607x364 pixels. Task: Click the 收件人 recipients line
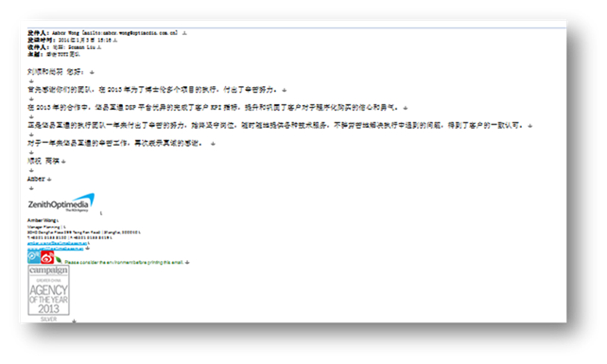coord(61,47)
